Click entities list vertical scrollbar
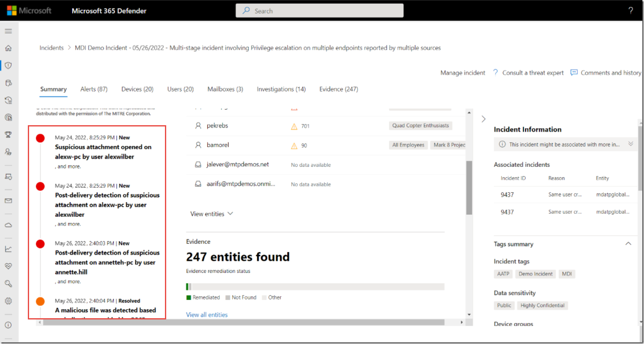The height and width of the screenshot is (344, 644). pos(469,188)
